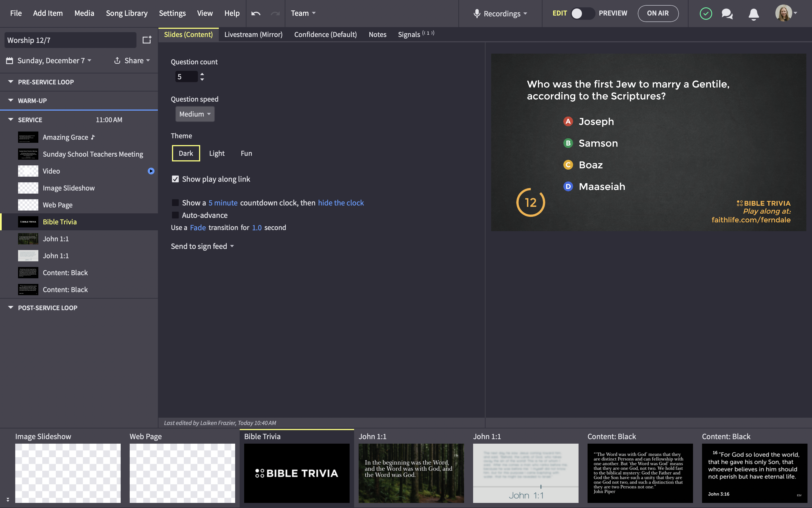The height and width of the screenshot is (508, 812).
Task: Select the Bible Trivia filmstrip thumbnail
Action: pyautogui.click(x=297, y=473)
